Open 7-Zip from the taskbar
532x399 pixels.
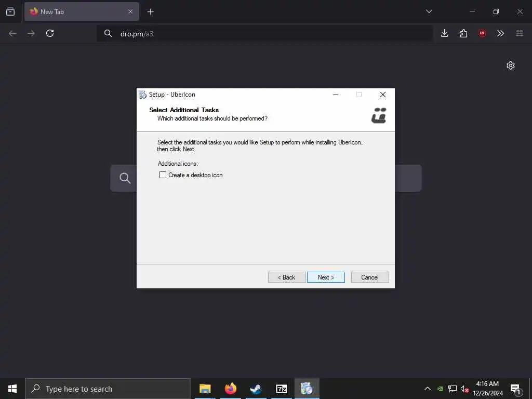281,389
